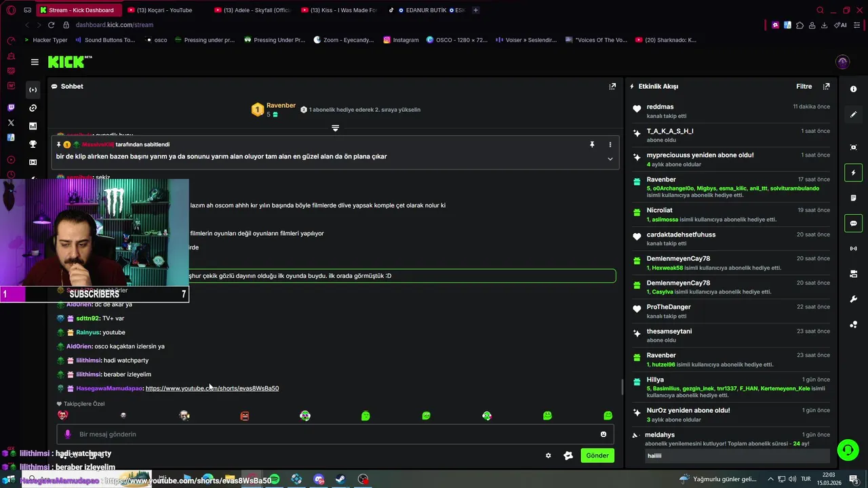The height and width of the screenshot is (488, 868).
Task: Open chat settings gear icon
Action: pyautogui.click(x=549, y=455)
